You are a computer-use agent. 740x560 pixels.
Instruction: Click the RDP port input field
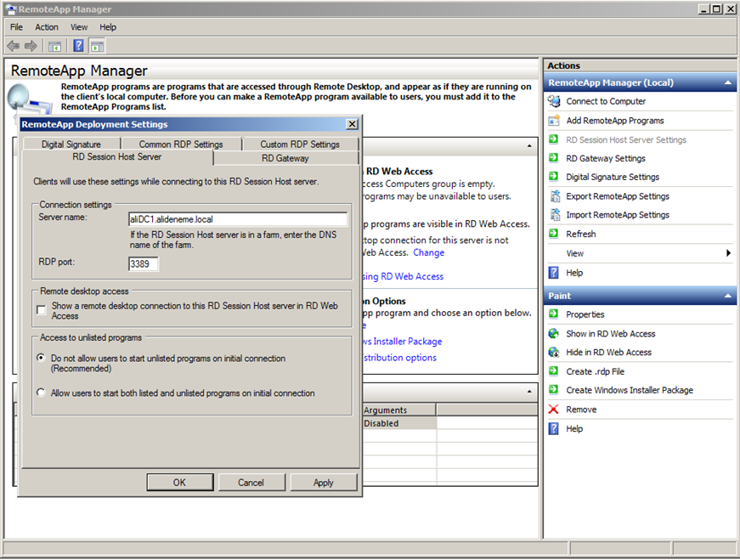pyautogui.click(x=144, y=263)
